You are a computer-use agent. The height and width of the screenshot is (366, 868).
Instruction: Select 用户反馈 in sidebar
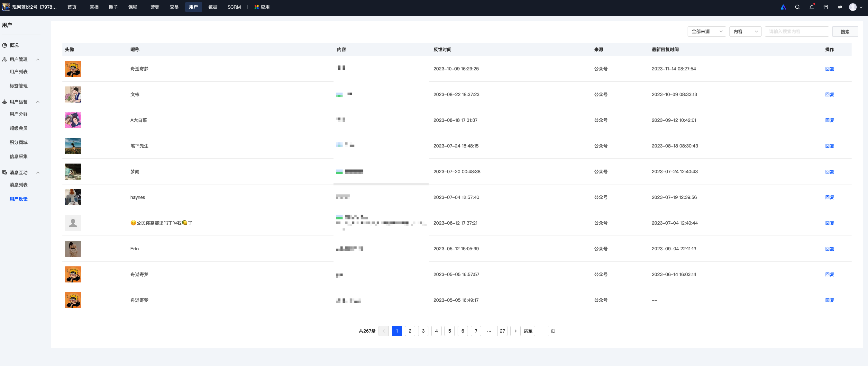(19, 199)
